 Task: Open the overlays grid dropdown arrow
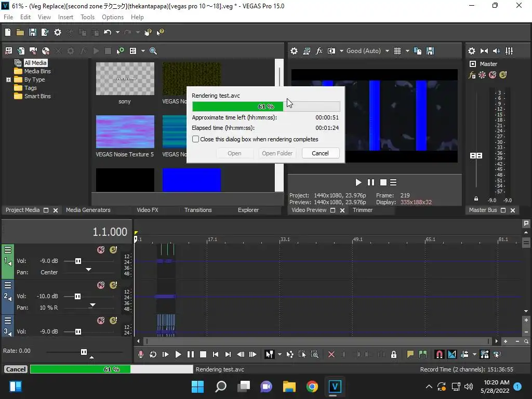(x=407, y=51)
